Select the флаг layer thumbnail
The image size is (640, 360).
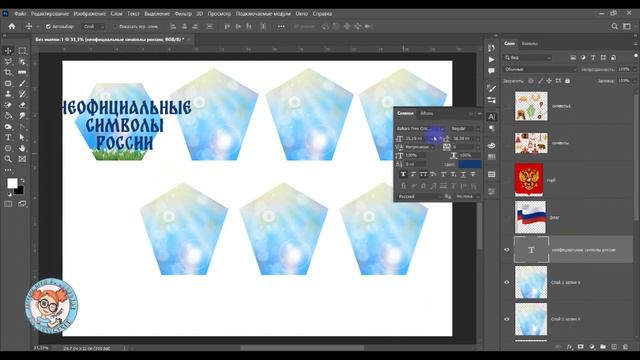[x=530, y=217]
